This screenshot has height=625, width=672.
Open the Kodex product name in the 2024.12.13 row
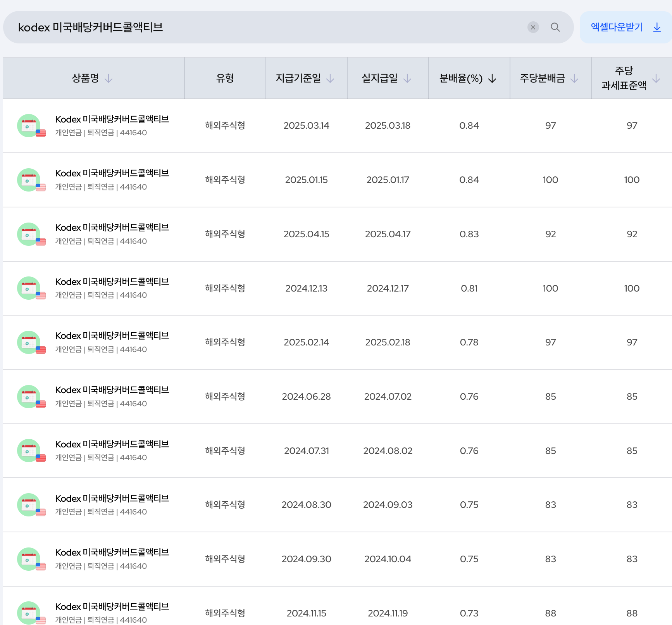coord(112,282)
